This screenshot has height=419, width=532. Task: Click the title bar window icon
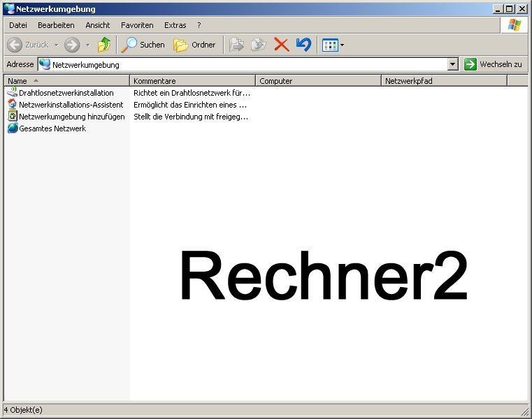(x=10, y=9)
